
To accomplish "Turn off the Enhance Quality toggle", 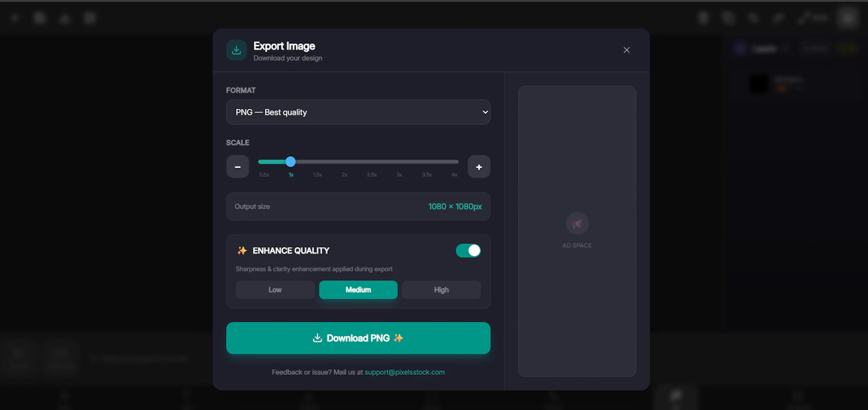I will point(468,251).
